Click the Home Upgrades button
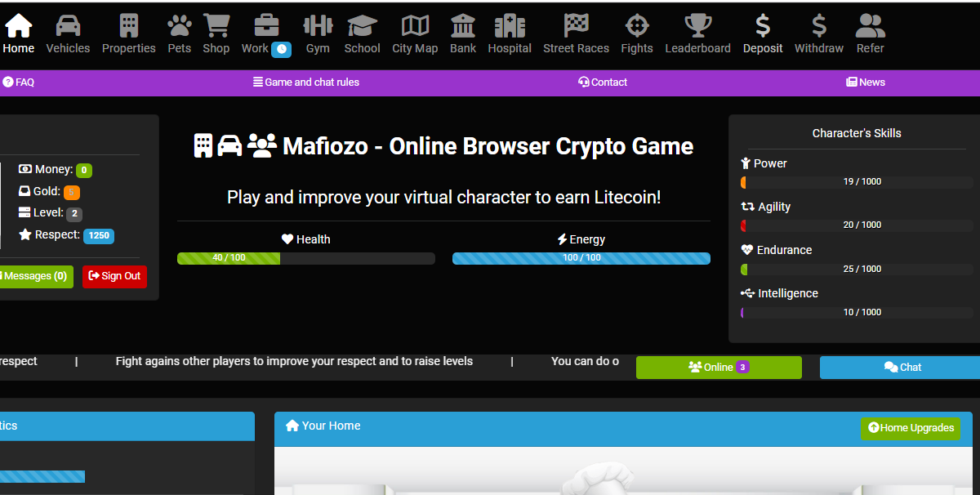 click(911, 428)
